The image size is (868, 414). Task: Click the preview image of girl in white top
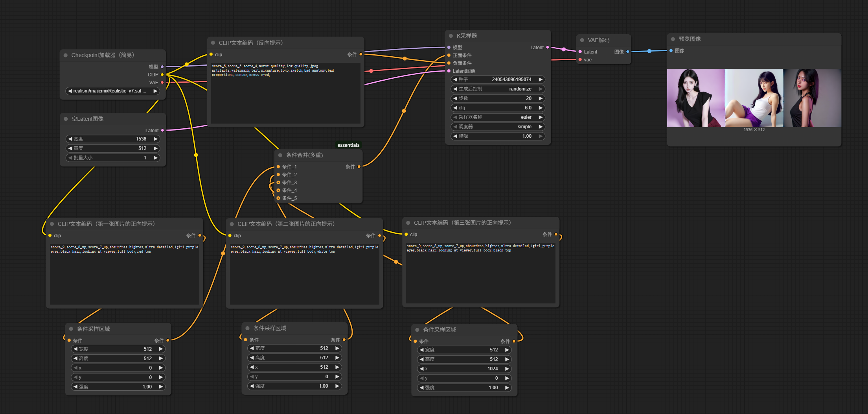[x=754, y=98]
